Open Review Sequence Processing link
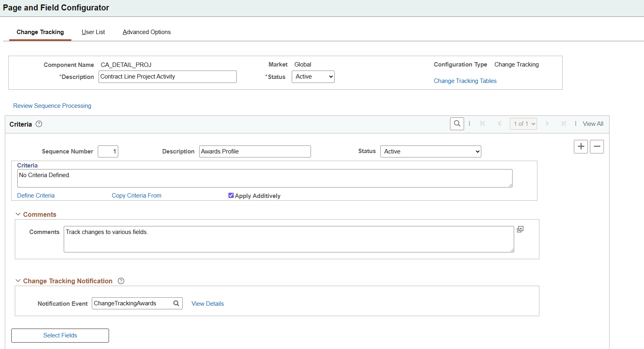The image size is (644, 349). [x=52, y=106]
